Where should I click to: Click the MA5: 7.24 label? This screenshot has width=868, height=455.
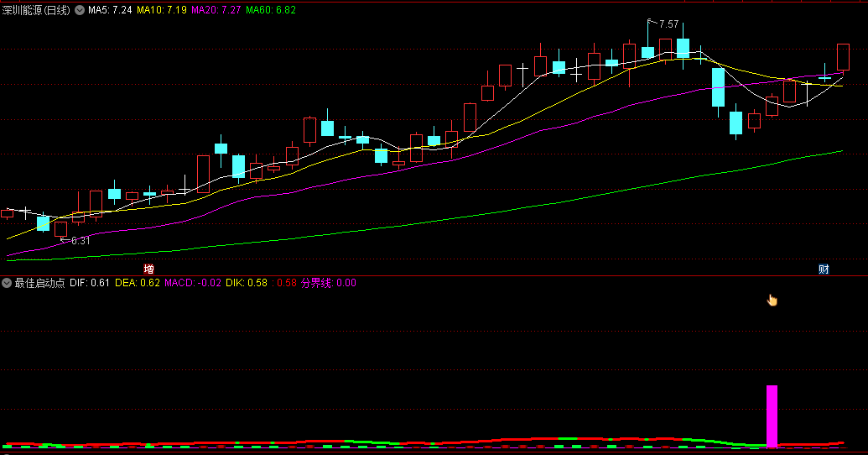click(110, 10)
